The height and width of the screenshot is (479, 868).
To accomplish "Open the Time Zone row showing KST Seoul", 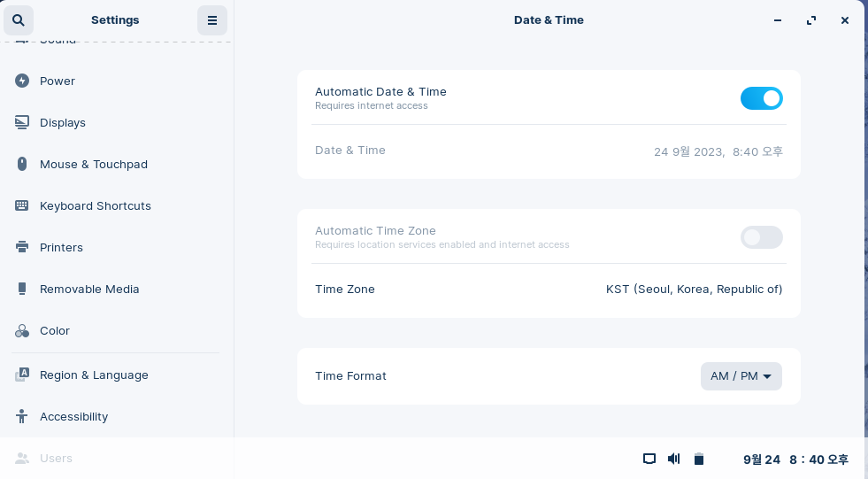I will [549, 289].
